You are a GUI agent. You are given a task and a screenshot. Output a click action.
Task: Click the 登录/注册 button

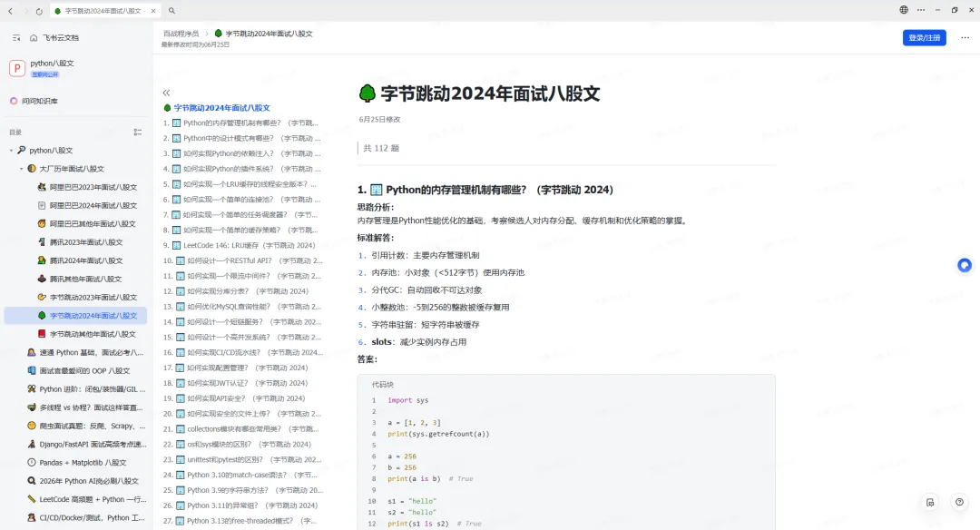coord(924,37)
